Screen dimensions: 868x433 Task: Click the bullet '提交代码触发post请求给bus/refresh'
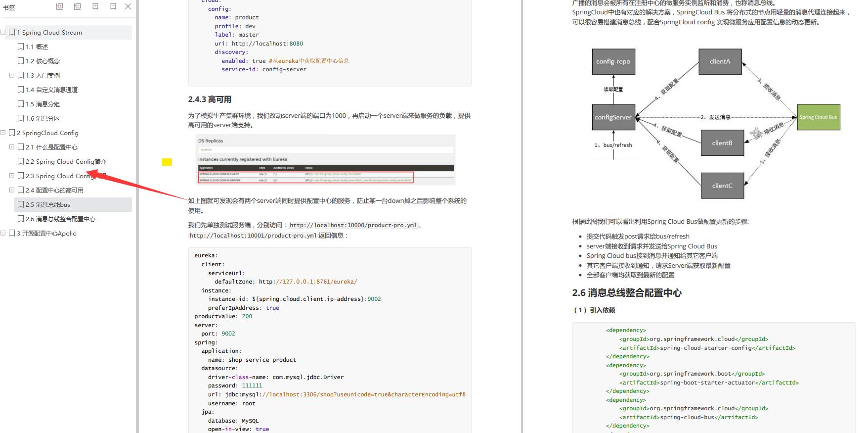tap(638, 237)
